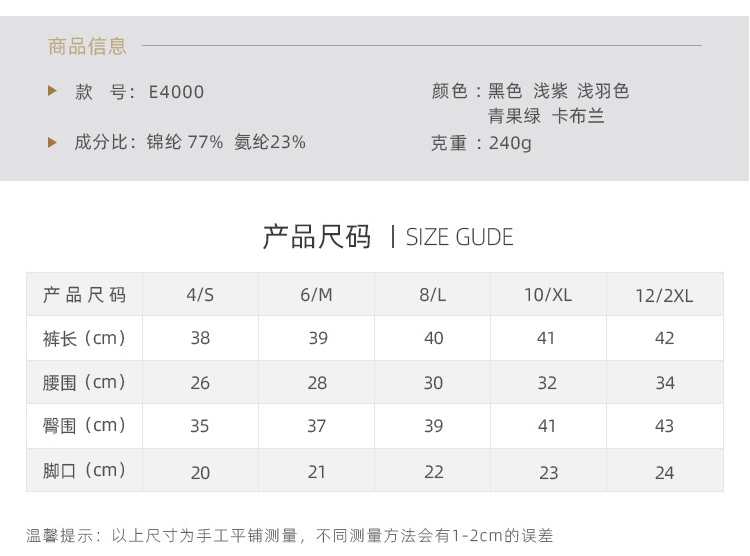Select the 4/S size column header

pyautogui.click(x=200, y=294)
